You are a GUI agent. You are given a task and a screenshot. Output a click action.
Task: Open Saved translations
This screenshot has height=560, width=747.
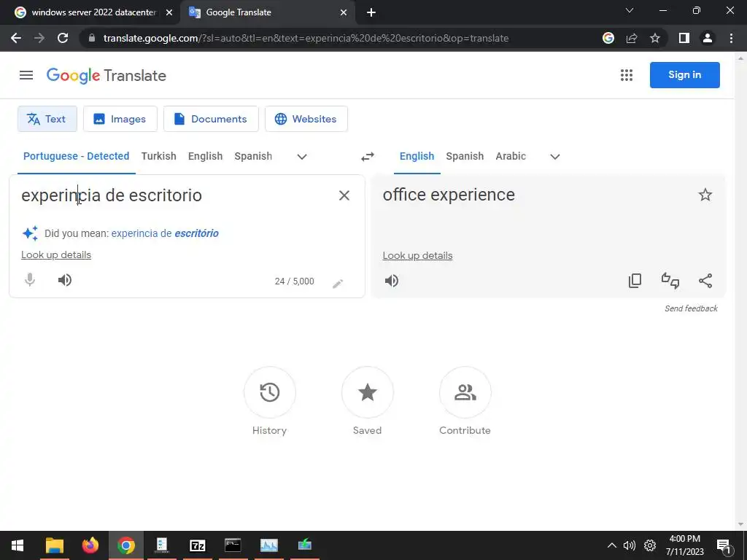[368, 401]
